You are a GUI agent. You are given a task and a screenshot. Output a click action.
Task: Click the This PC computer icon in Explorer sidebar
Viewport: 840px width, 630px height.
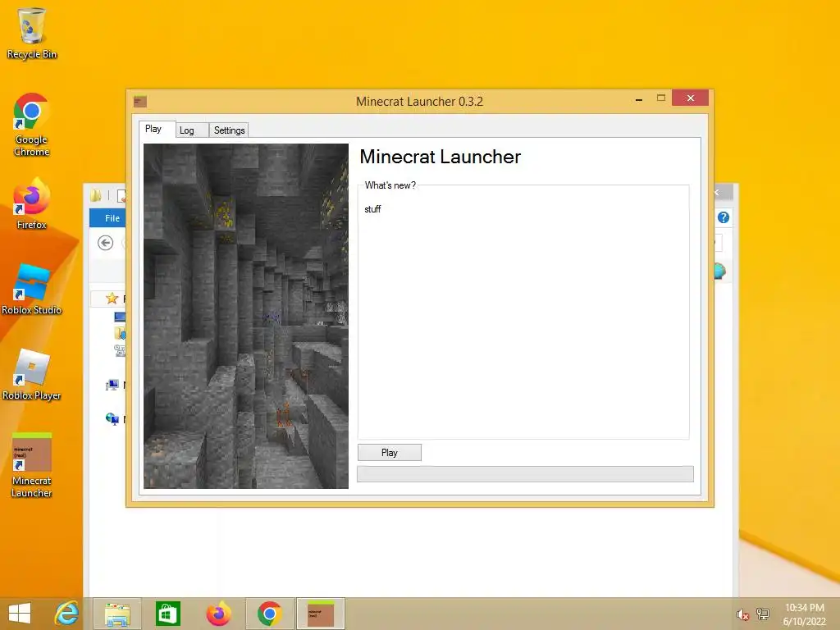(x=112, y=385)
